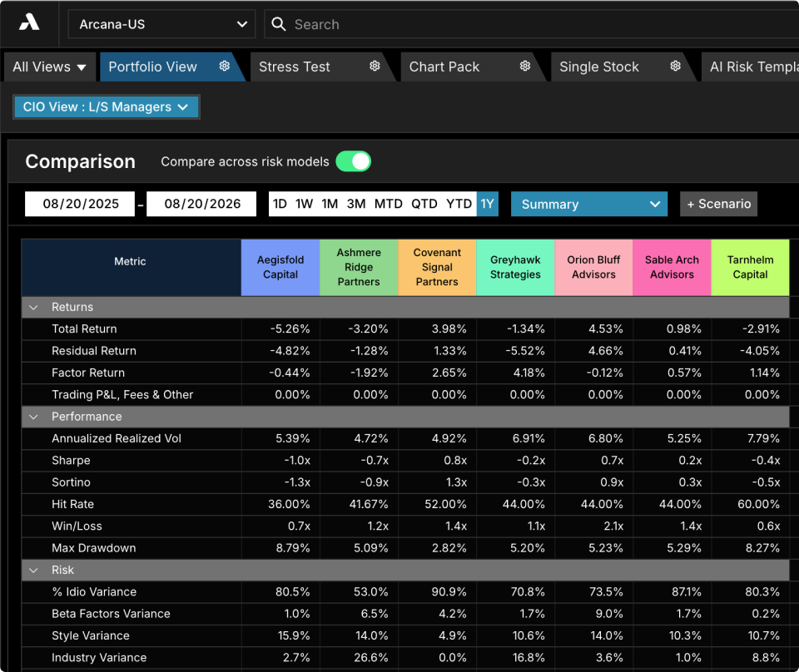This screenshot has height=672, width=799.
Task: Click the Aegisfold Capital blue column header
Action: (x=280, y=267)
